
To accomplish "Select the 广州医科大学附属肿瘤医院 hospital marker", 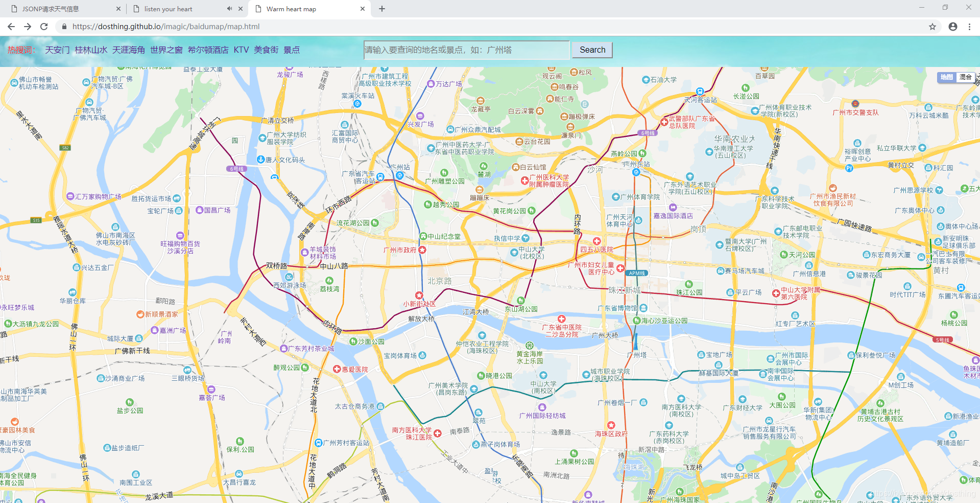I will click(524, 180).
